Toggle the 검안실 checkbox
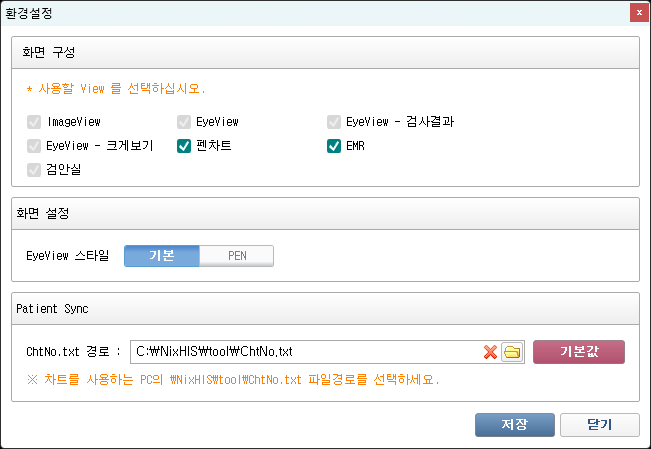The height and width of the screenshot is (449, 651). point(35,170)
